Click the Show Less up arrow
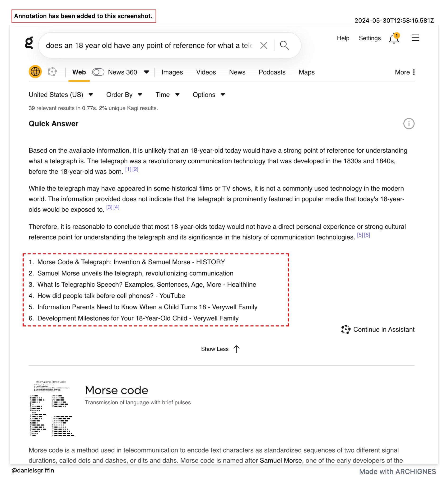This screenshot has height=486, width=448. point(237,349)
